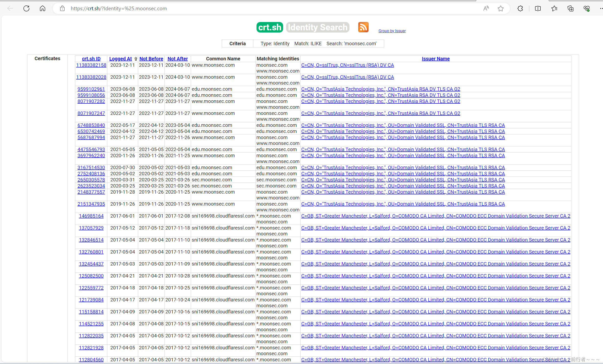The image size is (603, 364).
Task: Open Read aloud icon in address bar
Action: tap(486, 9)
